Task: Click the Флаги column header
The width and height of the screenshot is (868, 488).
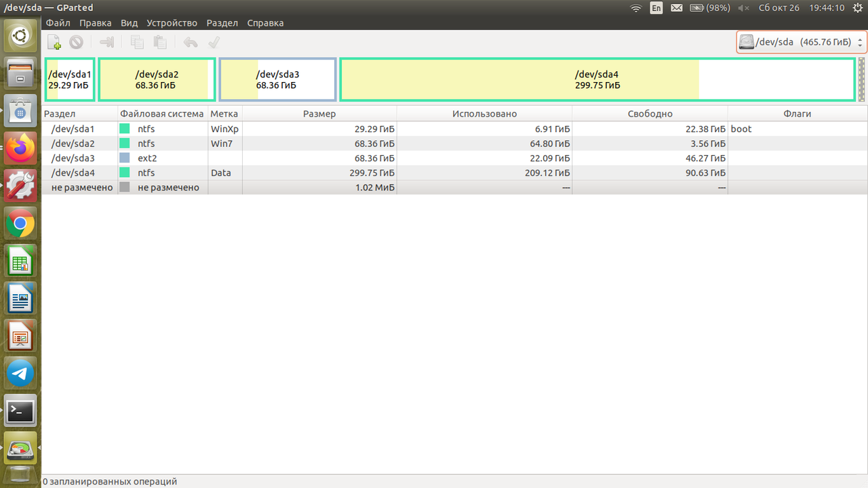Action: point(797,114)
